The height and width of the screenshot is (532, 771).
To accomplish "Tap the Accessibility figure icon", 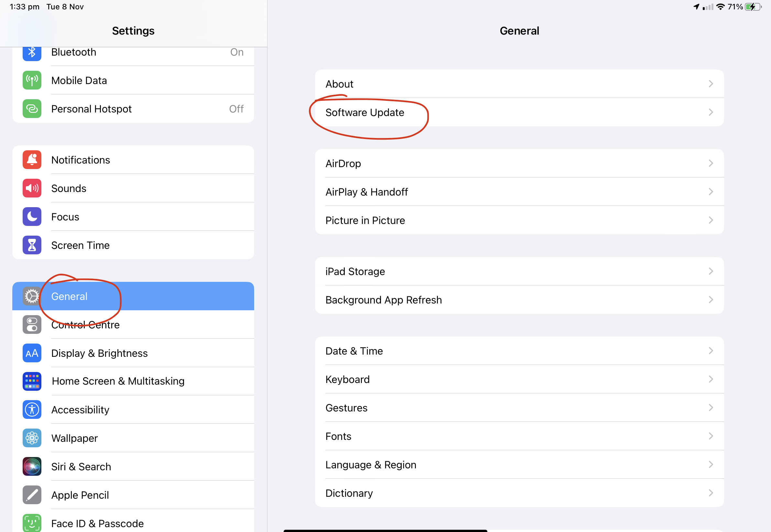I will click(x=32, y=410).
